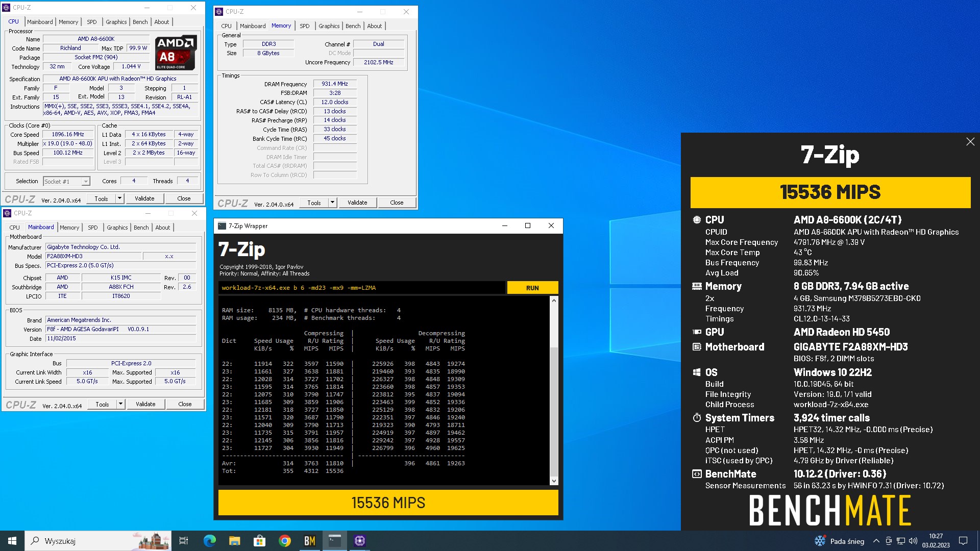Click the BIOS date 11/02/2015
Image resolution: width=980 pixels, height=551 pixels.
(121, 338)
